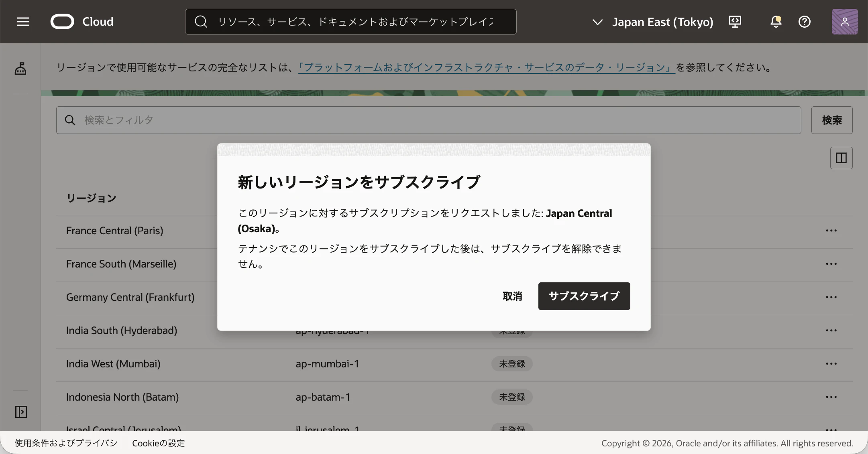
Task: Select Germany Central (Frankfurt) region name
Action: tap(130, 297)
